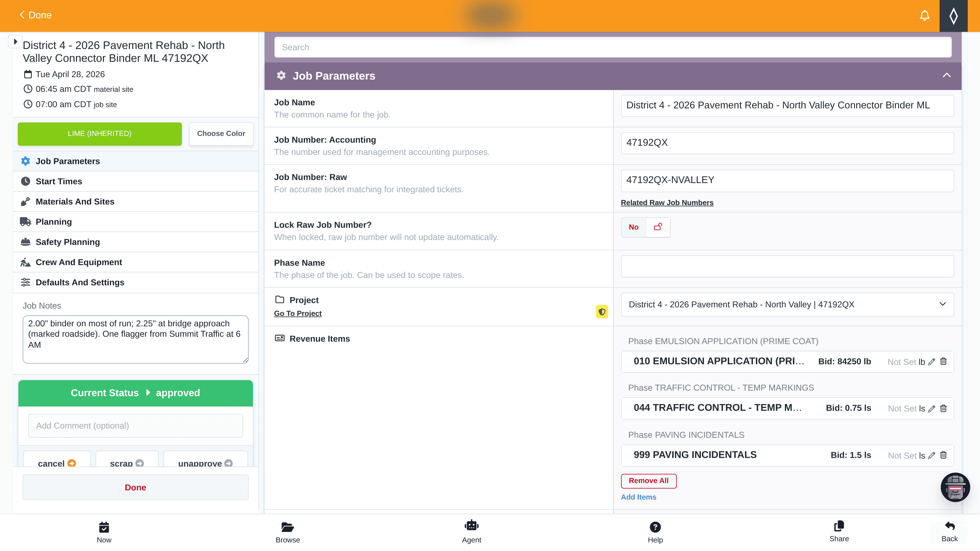This screenshot has width=980, height=551.
Task: Click the Remove All button
Action: tap(649, 481)
